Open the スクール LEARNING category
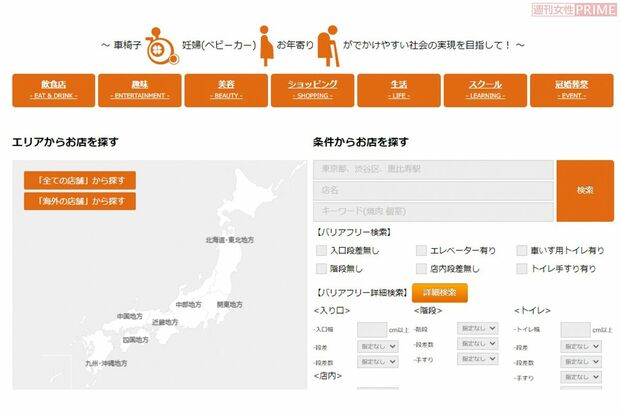620x413 pixels. coord(485,90)
